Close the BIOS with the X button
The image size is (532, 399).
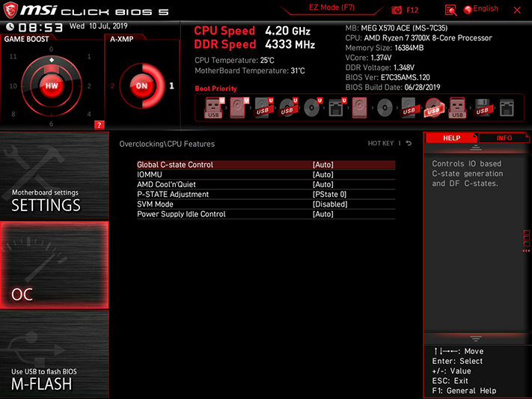pyautogui.click(x=517, y=10)
